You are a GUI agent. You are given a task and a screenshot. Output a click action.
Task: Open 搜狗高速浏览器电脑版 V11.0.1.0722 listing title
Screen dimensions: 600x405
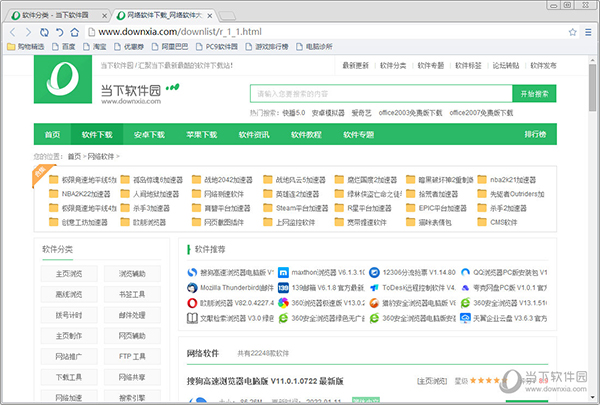pyautogui.click(x=265, y=381)
